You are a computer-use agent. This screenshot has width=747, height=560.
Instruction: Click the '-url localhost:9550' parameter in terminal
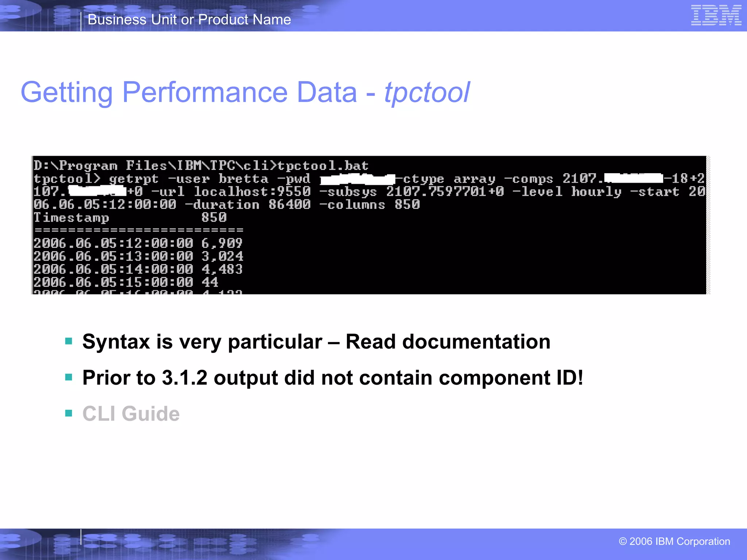tap(231, 192)
